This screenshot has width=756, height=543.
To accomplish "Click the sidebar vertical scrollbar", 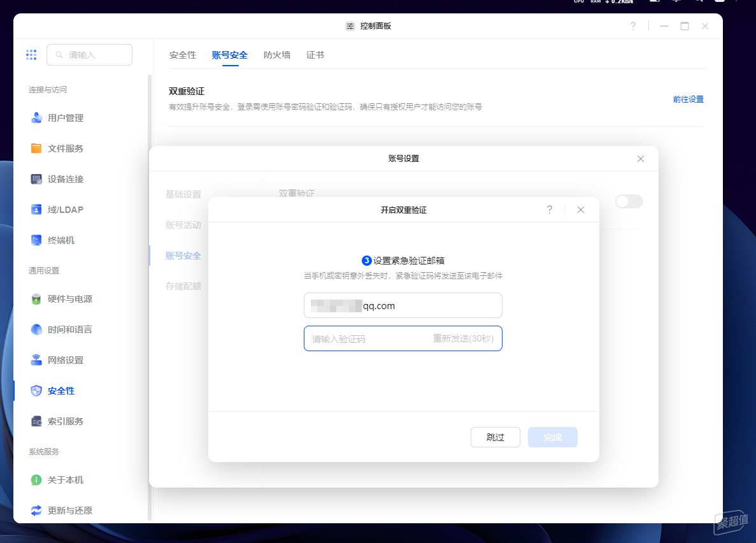I will 150,297.
